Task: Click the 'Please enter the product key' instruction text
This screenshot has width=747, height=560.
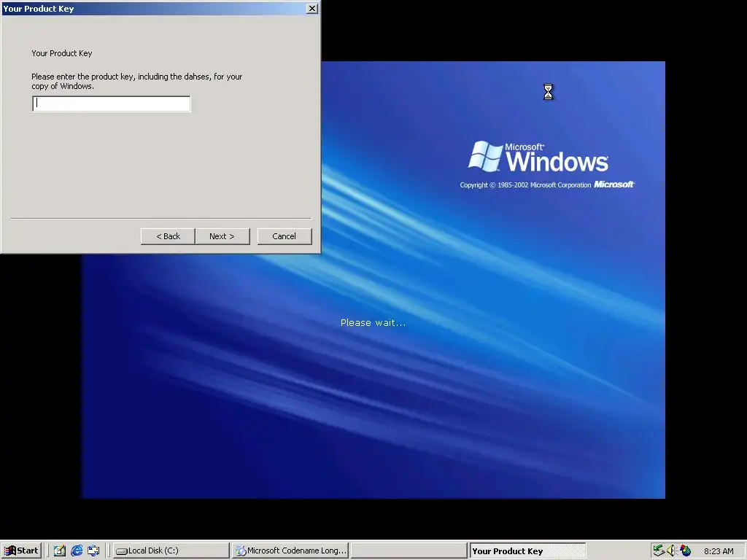Action: (x=136, y=81)
